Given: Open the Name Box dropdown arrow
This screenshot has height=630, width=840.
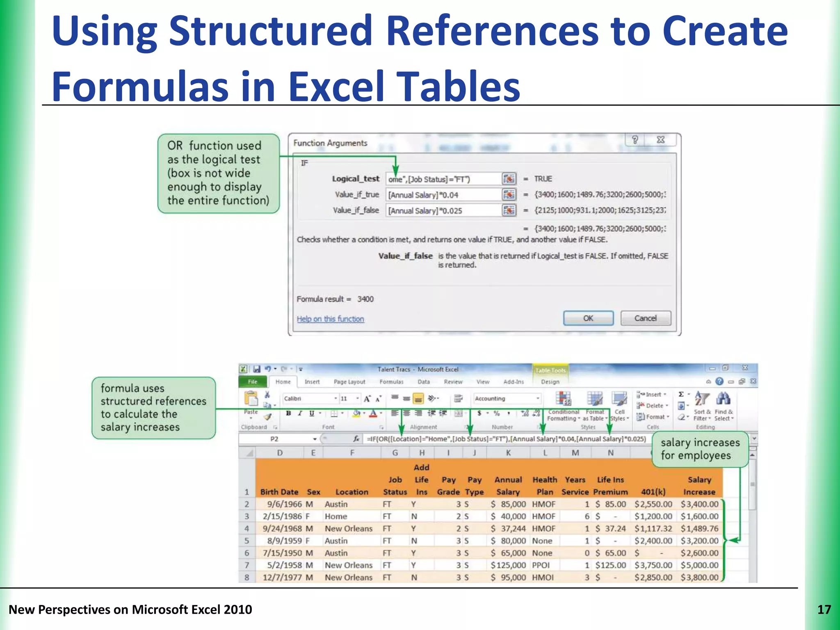Looking at the screenshot, I should pos(315,439).
